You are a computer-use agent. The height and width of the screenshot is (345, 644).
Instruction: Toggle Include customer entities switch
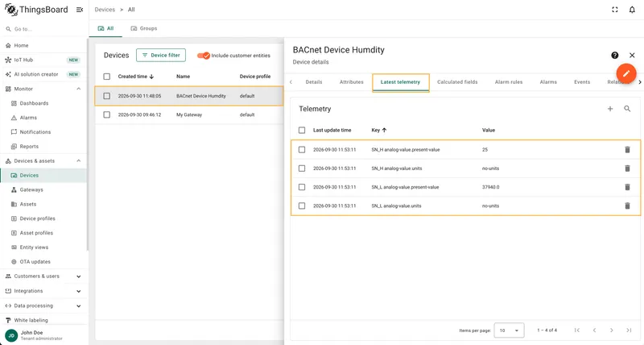pos(204,56)
